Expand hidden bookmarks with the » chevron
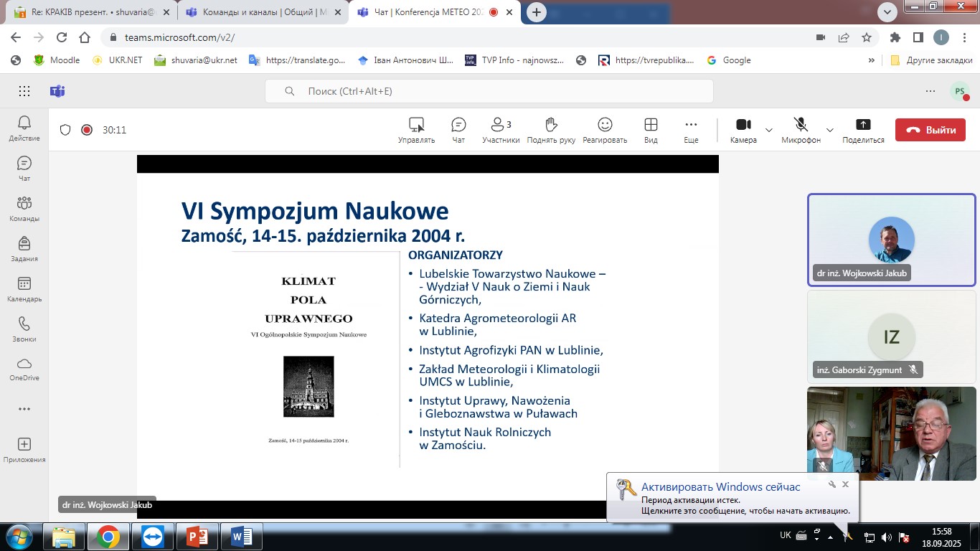The width and height of the screenshot is (980, 551). tap(872, 60)
